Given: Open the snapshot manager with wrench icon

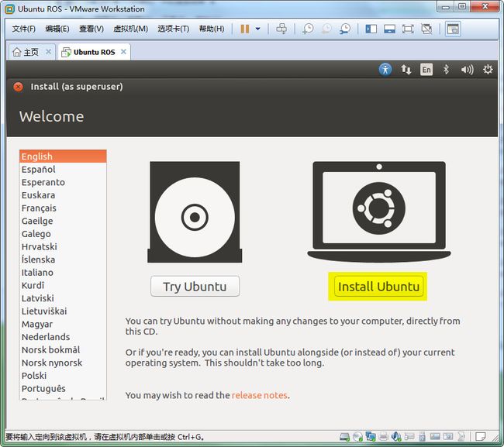Looking at the screenshot, I should click(345, 29).
